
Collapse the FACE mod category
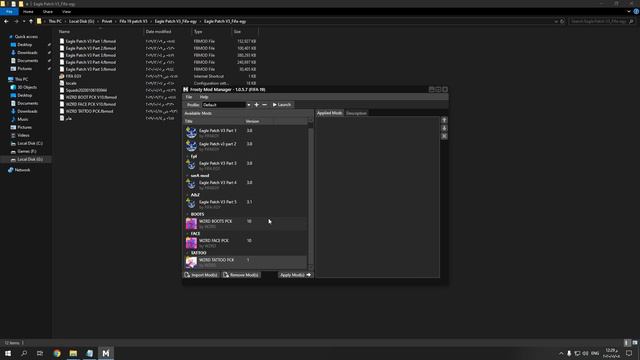(187, 234)
